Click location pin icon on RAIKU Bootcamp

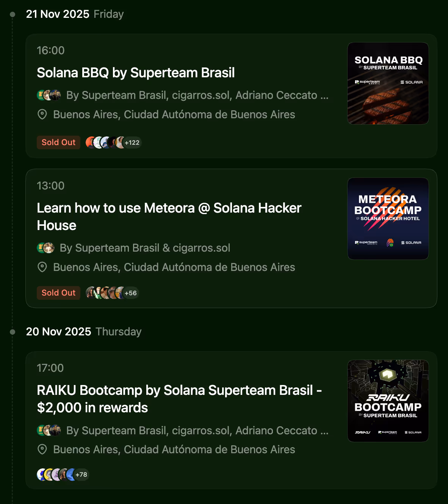(x=42, y=449)
